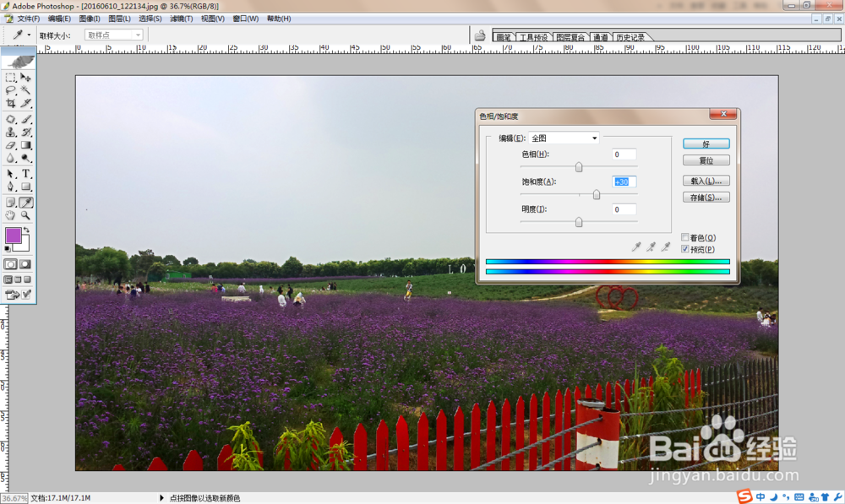The width and height of the screenshot is (845, 504).
Task: Select the Crop tool
Action: point(11,103)
